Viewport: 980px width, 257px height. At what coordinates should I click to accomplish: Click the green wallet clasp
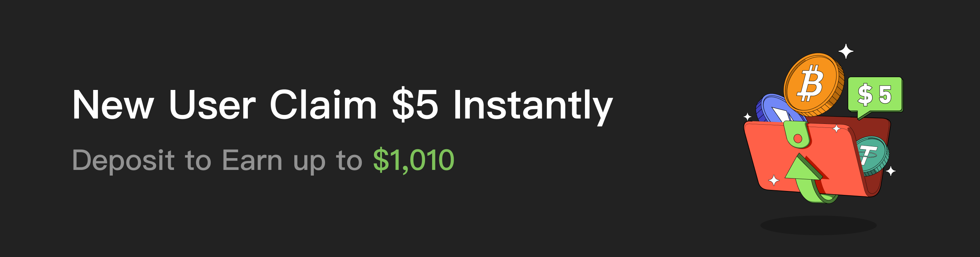(x=797, y=135)
